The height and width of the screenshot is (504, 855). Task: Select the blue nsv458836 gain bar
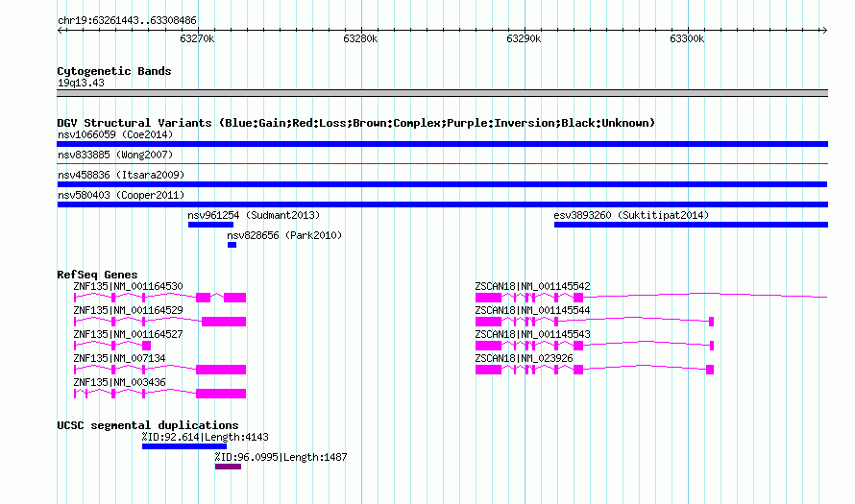[442, 184]
